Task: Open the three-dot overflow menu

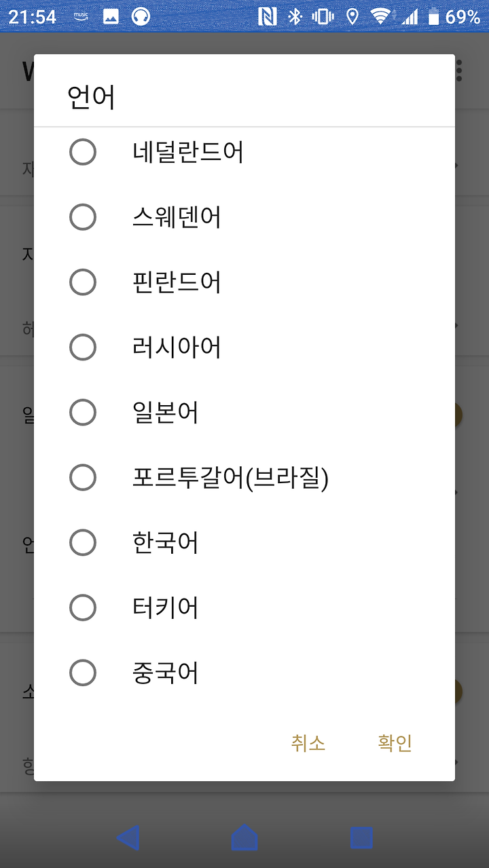Action: [460, 71]
